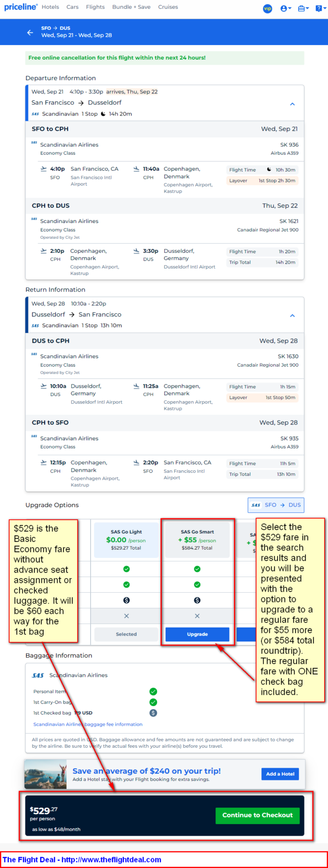Click the takeoff icon for 12:15p CPH
Viewport: 328px width, 868px height.
click(44, 463)
